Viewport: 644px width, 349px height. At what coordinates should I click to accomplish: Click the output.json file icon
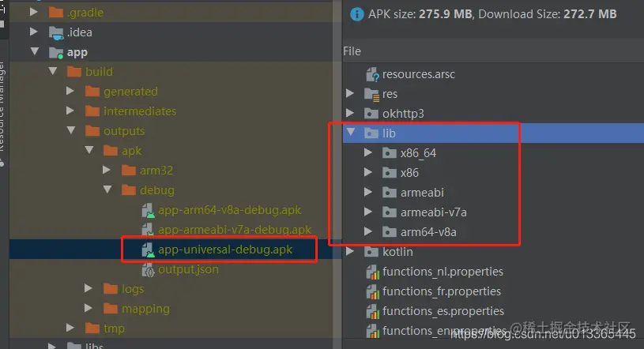(x=148, y=270)
